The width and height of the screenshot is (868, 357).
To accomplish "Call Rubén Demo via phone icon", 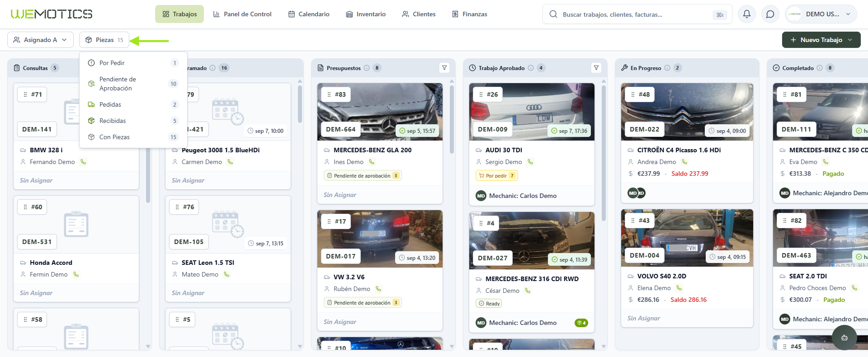I will (x=378, y=289).
